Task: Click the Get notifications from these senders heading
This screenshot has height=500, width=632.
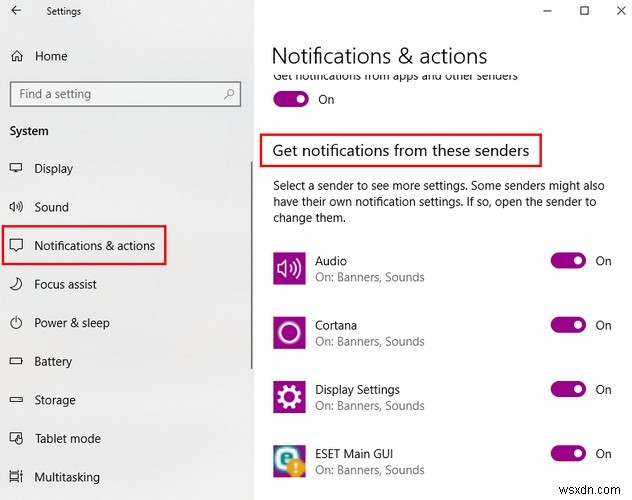Action: tap(401, 151)
